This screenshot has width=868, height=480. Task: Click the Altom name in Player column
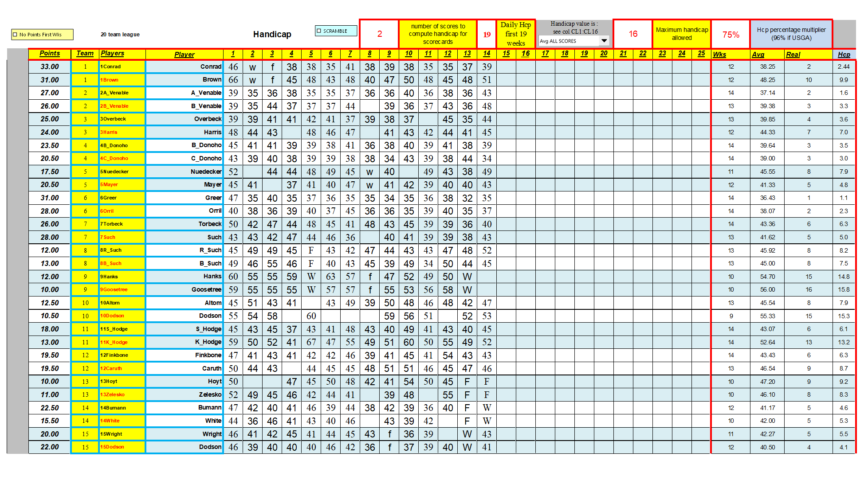[x=213, y=303]
